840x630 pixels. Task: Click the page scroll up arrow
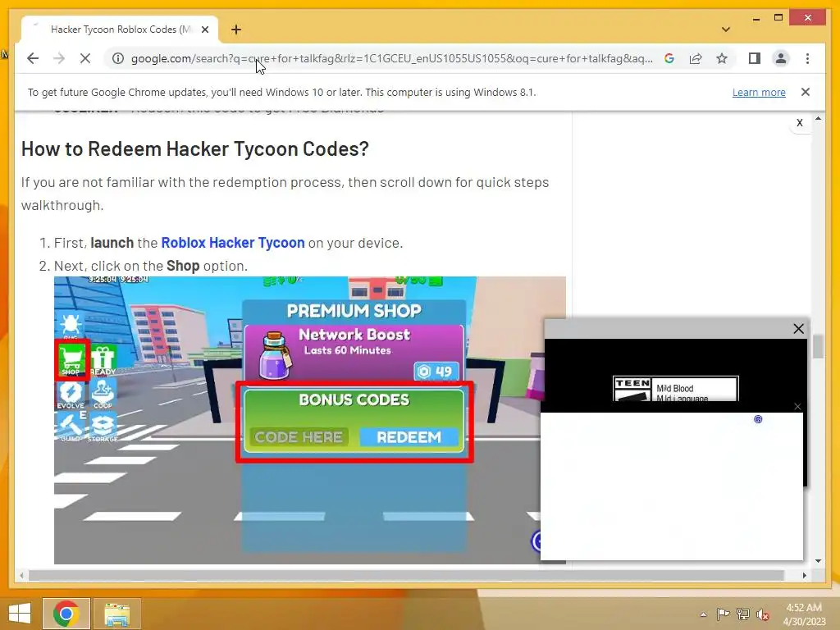click(x=818, y=118)
